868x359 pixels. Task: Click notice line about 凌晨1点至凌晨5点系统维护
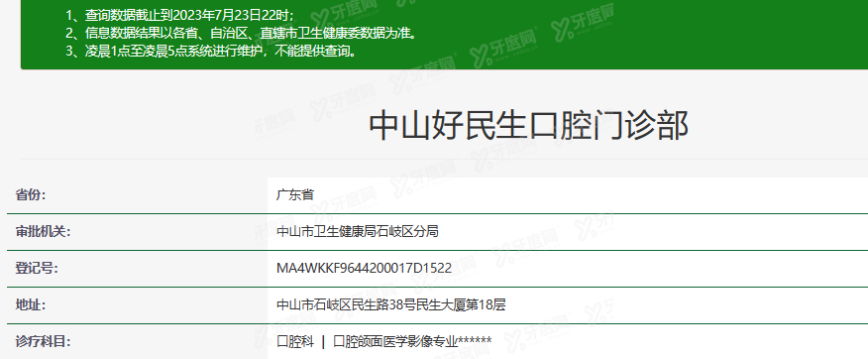[210, 52]
